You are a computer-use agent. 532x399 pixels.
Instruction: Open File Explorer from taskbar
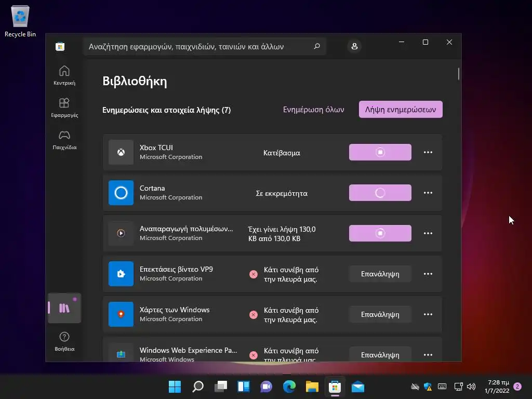click(x=312, y=387)
